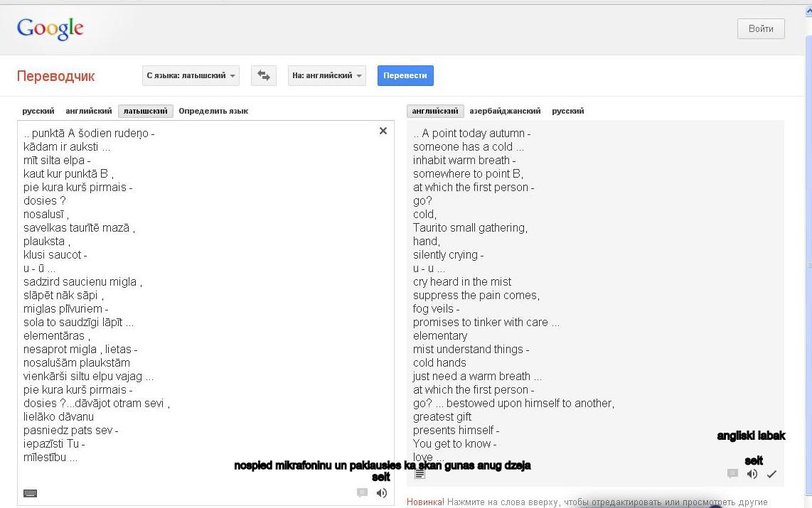Open the Переводчик title link
Image resolution: width=812 pixels, height=508 pixels.
click(x=56, y=76)
